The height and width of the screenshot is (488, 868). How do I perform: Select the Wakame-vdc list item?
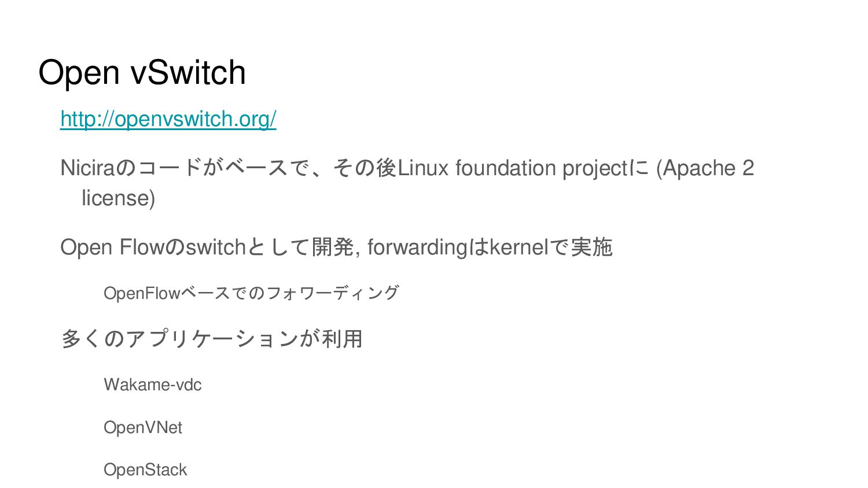153,385
